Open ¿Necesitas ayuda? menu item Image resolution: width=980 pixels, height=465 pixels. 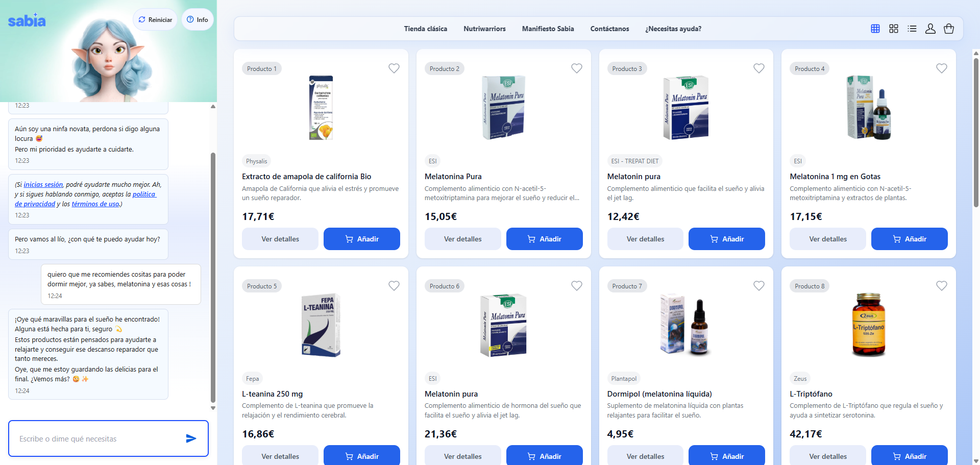click(673, 29)
